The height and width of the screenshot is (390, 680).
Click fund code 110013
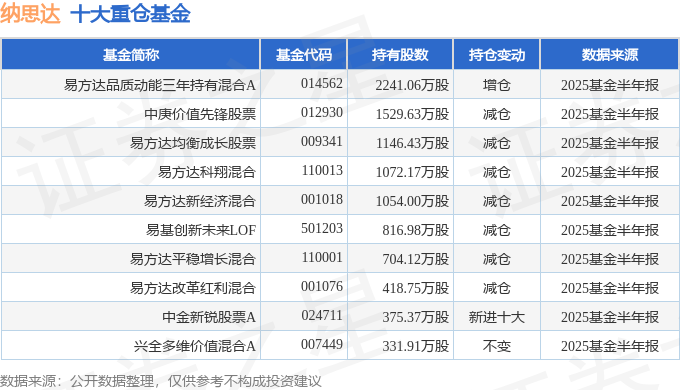(x=322, y=170)
